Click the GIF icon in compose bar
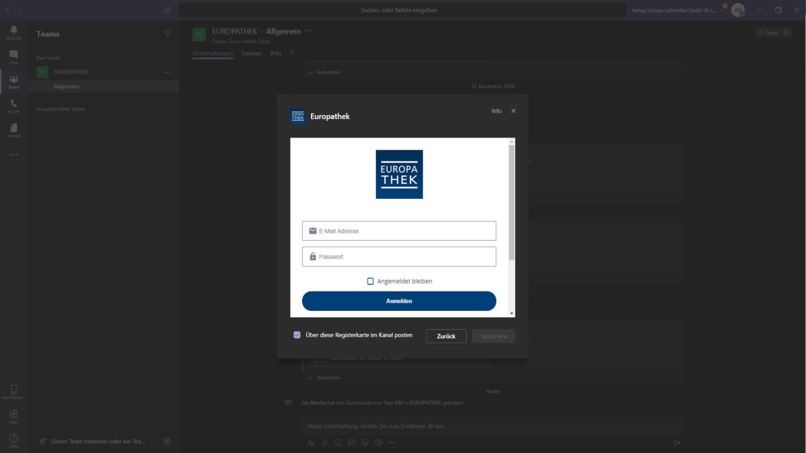This screenshot has width=806, height=453. click(x=351, y=442)
